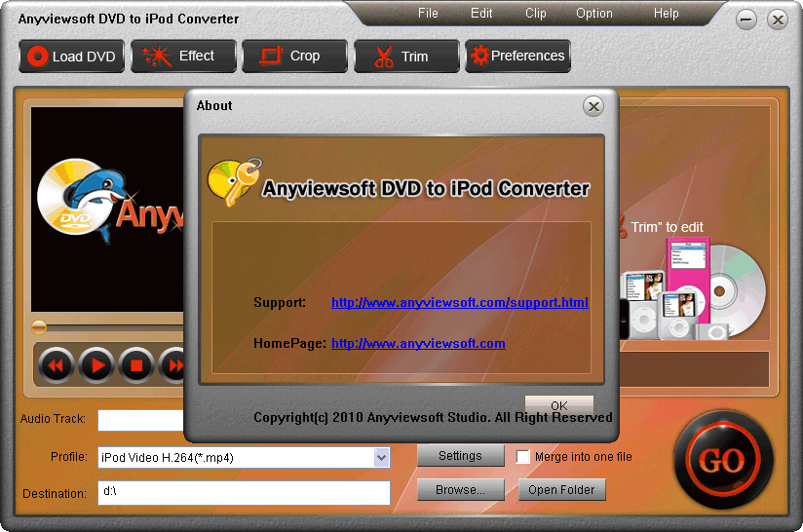
Task: Open the Option menu
Action: coord(594,14)
